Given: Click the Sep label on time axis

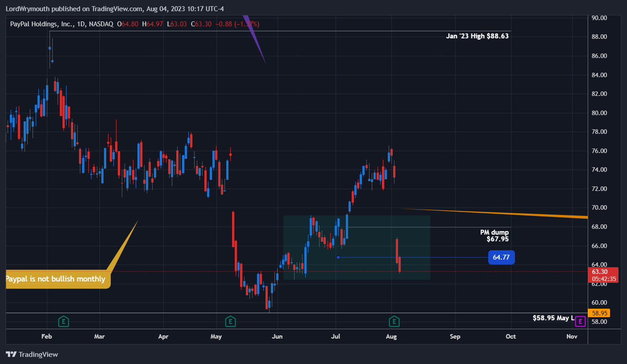Looking at the screenshot, I should (x=455, y=336).
